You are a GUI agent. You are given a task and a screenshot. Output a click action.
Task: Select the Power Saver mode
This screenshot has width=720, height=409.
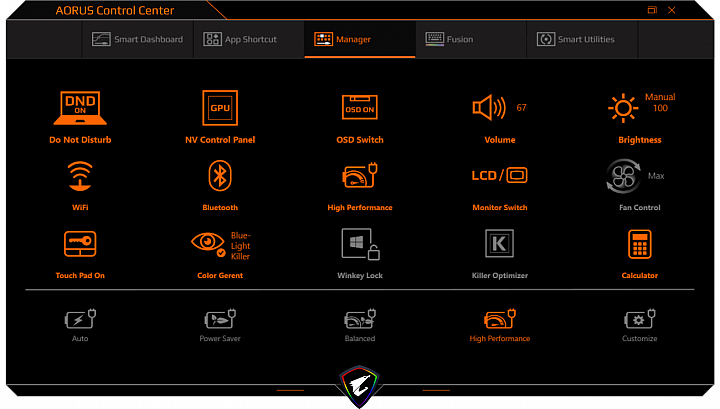coord(220,325)
